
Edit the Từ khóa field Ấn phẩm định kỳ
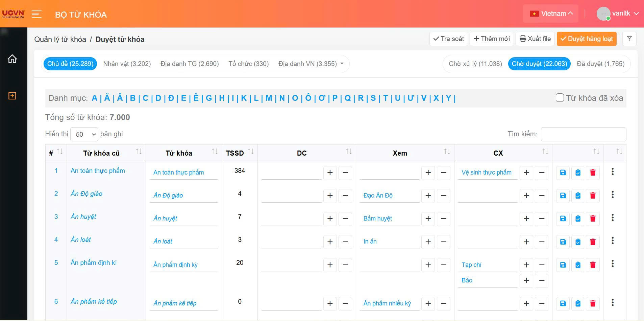point(183,265)
